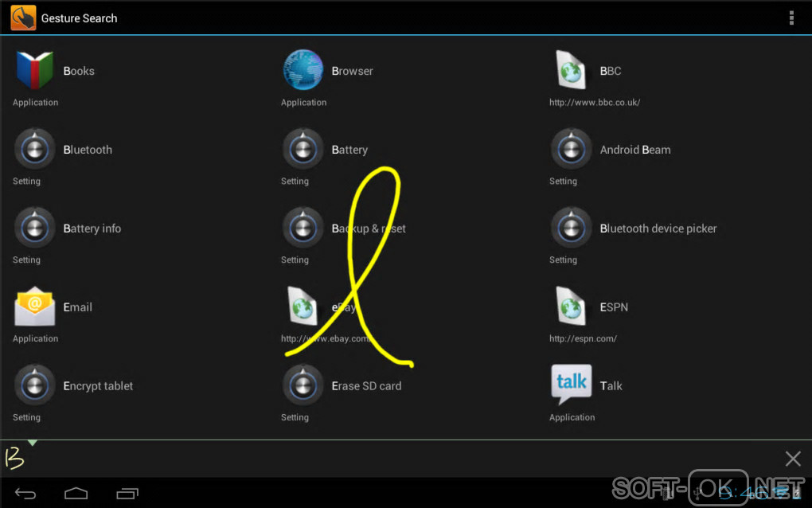Open Android Beam setting icon
This screenshot has width=812, height=508.
[572, 149]
